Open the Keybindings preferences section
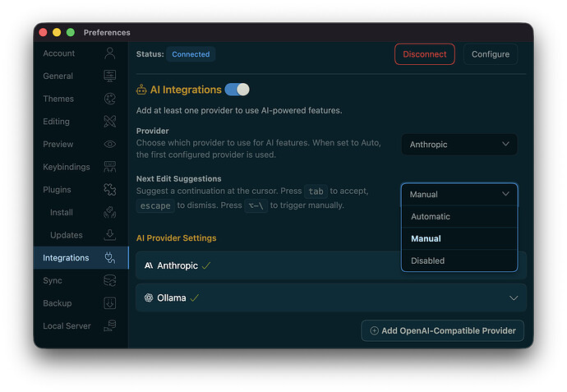The width and height of the screenshot is (567, 392). point(81,167)
